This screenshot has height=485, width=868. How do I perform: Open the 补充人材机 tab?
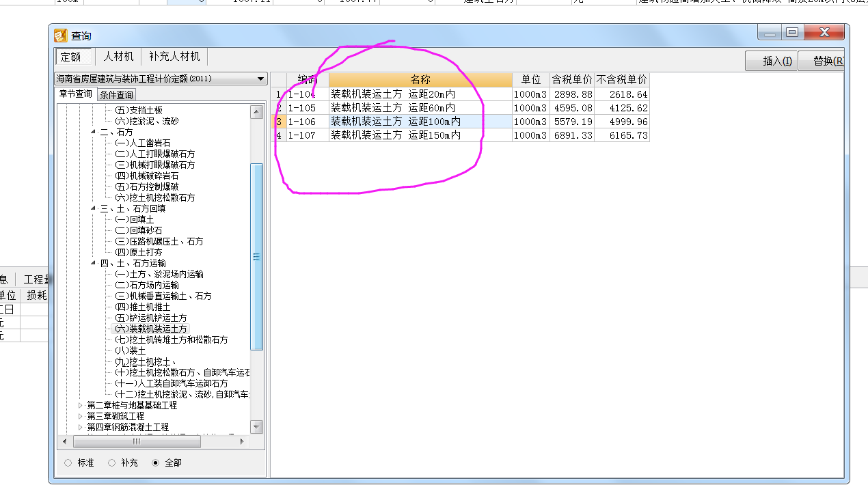pos(174,57)
